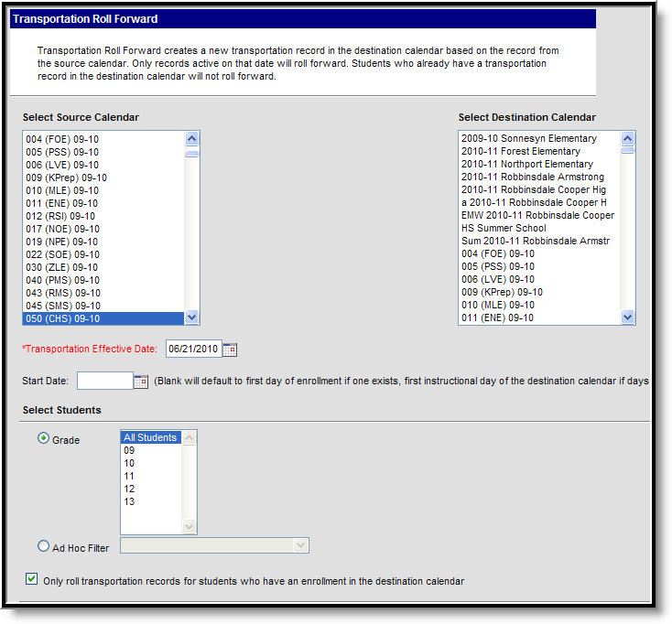Click the Grade list scroll down arrow
This screenshot has height=624, width=672.
tap(189, 526)
